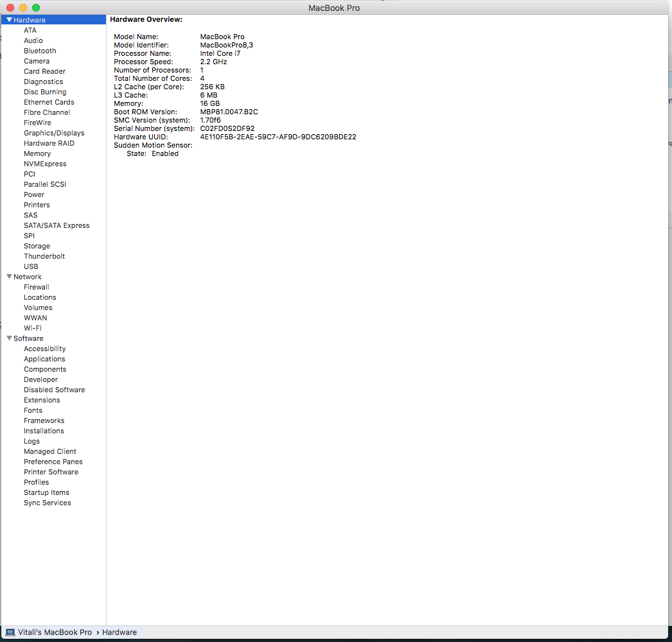Select Logs in the sidebar

(31, 441)
